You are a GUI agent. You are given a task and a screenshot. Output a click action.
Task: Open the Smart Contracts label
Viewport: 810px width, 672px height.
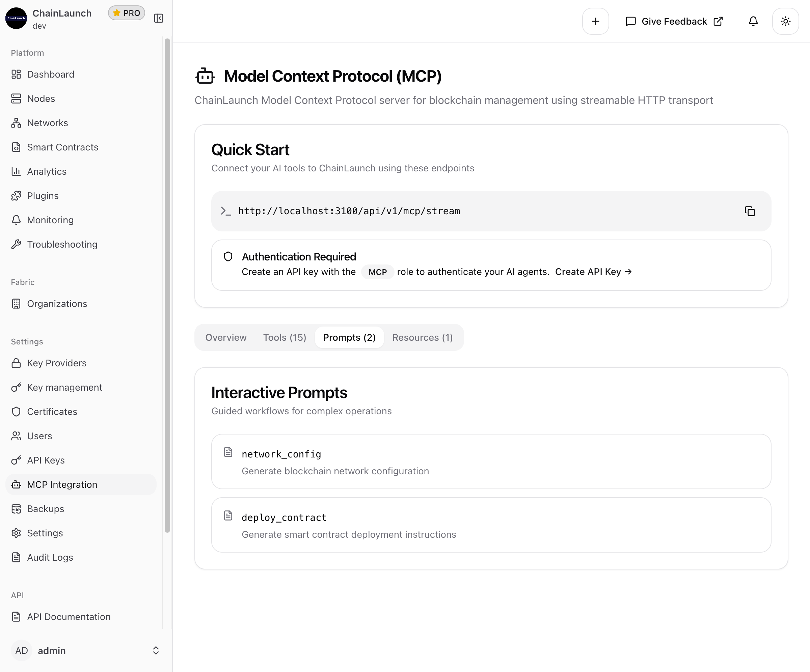[62, 147]
